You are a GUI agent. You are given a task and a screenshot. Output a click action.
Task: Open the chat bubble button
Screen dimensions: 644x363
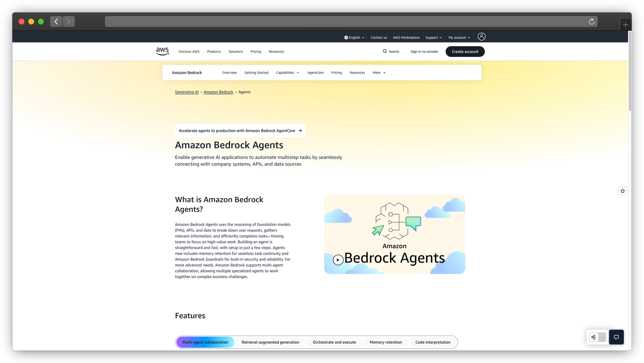[x=616, y=337]
